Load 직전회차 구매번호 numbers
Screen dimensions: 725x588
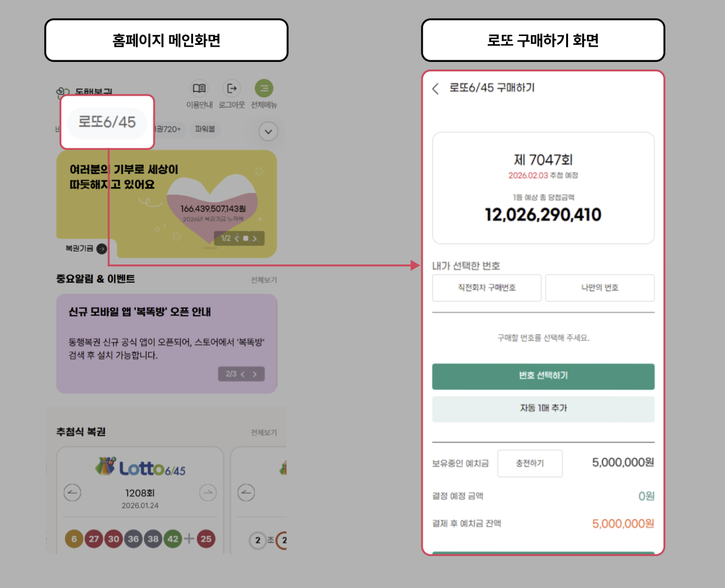point(487,288)
